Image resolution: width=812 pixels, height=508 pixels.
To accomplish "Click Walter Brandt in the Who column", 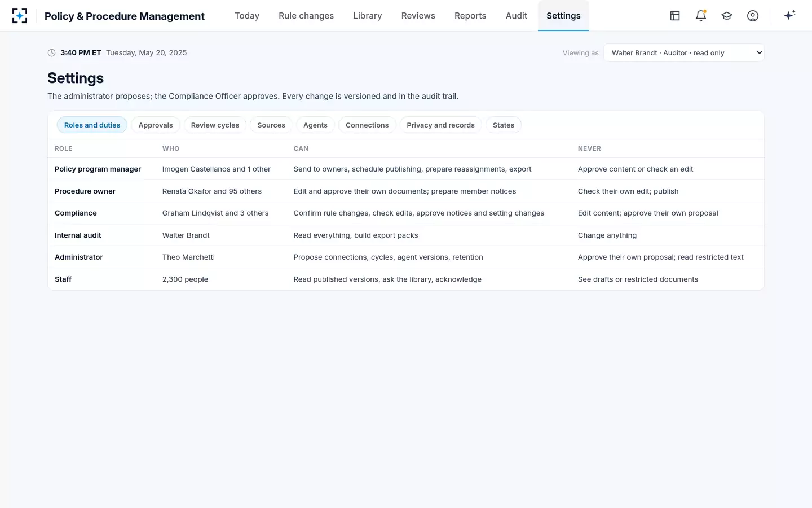I will (x=186, y=235).
